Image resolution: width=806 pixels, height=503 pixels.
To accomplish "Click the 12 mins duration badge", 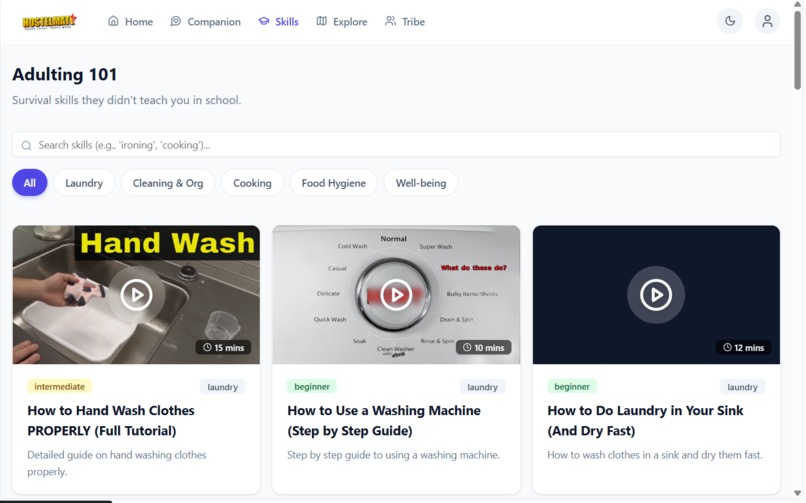I will pos(743,348).
